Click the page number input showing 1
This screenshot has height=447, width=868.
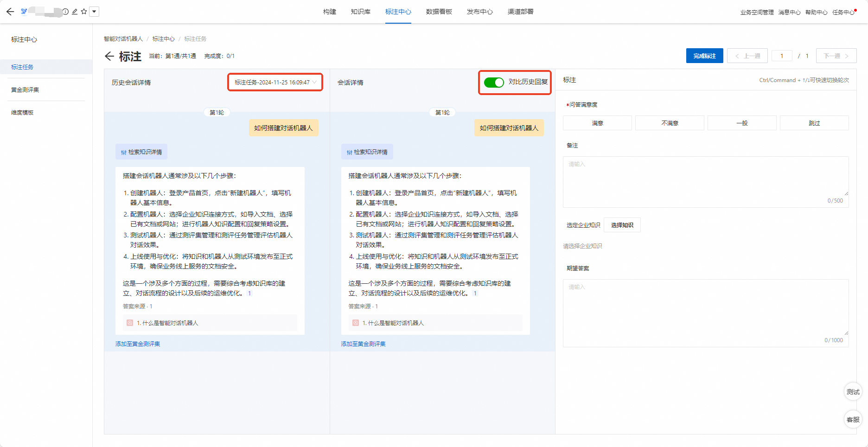click(x=782, y=56)
